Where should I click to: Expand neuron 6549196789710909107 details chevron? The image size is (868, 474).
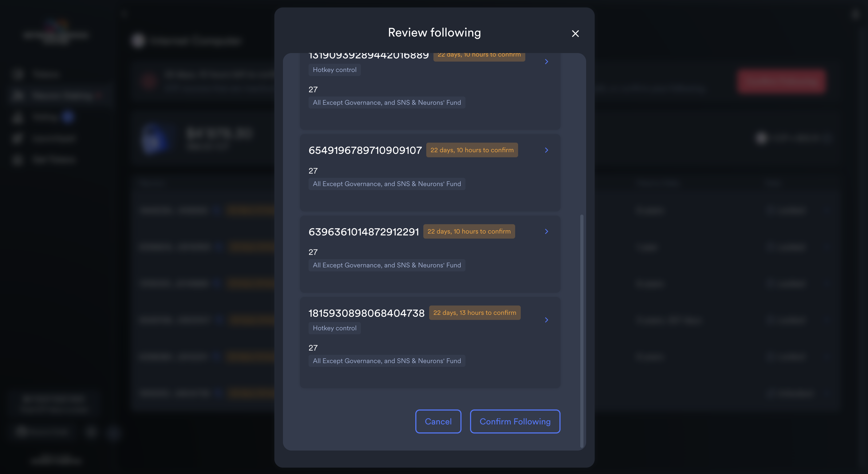[546, 150]
